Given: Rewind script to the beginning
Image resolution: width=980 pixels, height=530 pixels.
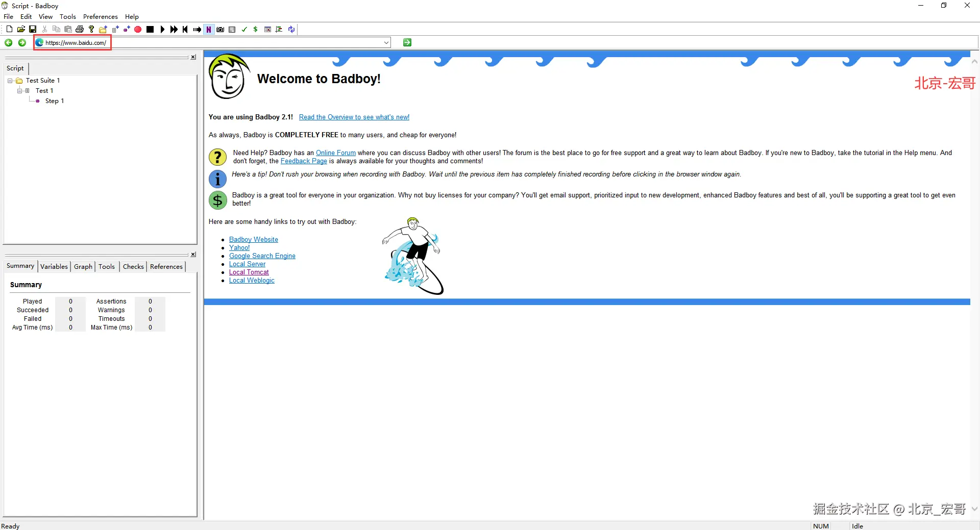Looking at the screenshot, I should (x=185, y=29).
